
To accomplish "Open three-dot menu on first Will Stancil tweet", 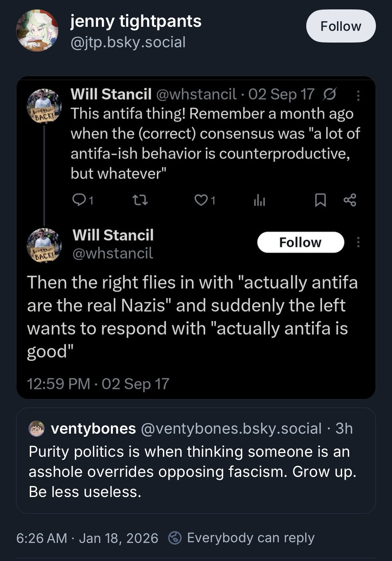I will click(x=358, y=96).
